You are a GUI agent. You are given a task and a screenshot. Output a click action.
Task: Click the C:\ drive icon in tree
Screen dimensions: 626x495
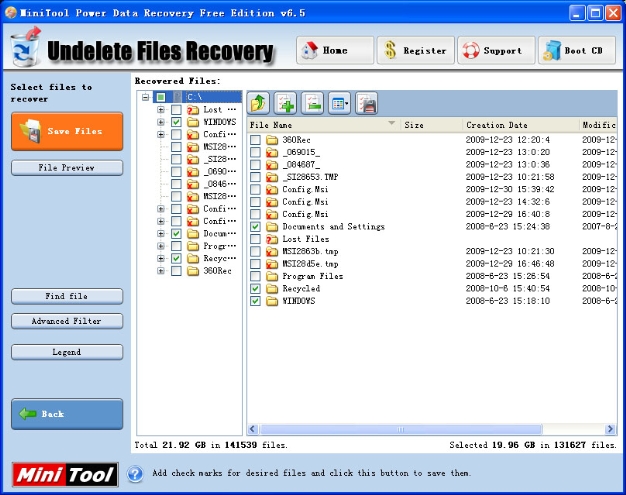click(x=177, y=97)
